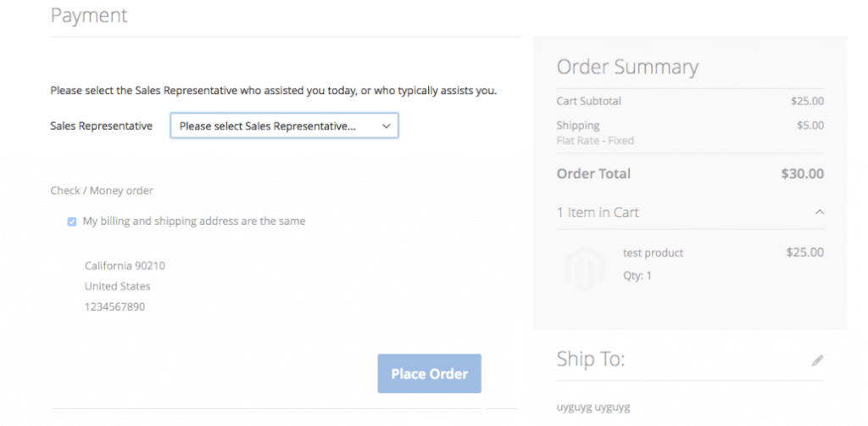Click the "test product" name
The image size is (868, 426).
(x=653, y=253)
